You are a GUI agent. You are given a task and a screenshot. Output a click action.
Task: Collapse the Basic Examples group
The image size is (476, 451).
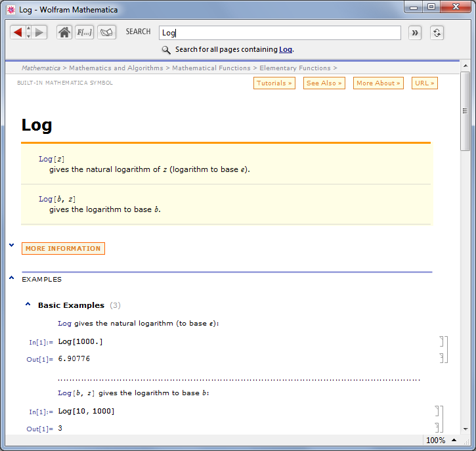point(28,305)
